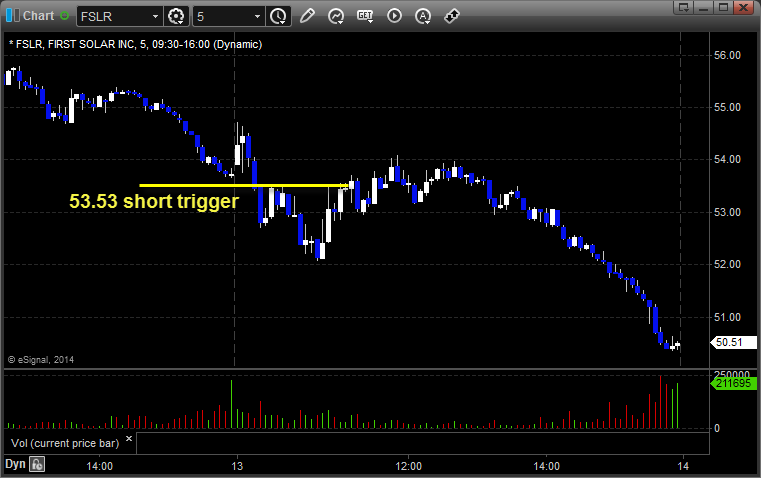The image size is (761, 478).
Task: Select the yellow horizontal trigger line
Action: pos(244,185)
